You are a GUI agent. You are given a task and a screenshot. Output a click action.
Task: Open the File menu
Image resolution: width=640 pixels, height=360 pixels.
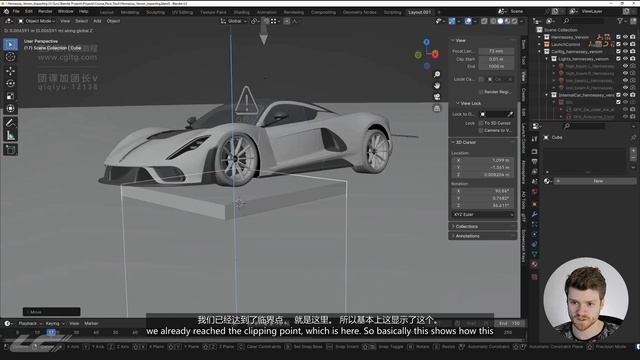(x=16, y=11)
